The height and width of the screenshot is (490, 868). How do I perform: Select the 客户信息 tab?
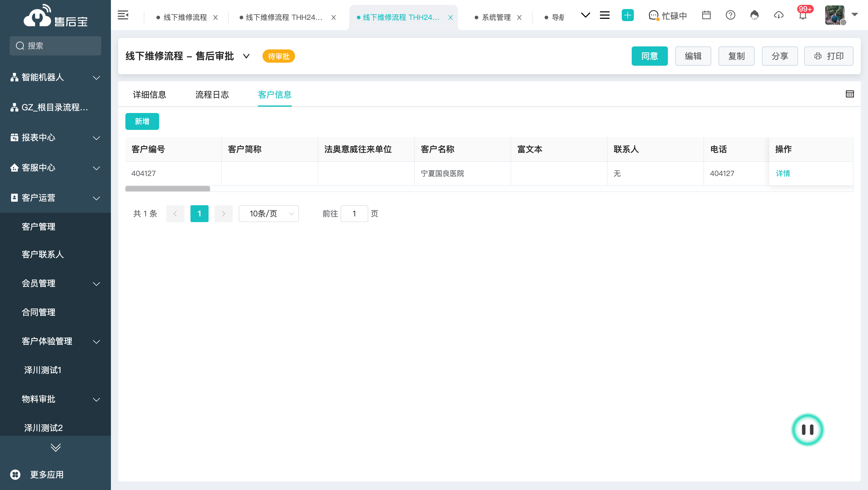[x=275, y=95]
